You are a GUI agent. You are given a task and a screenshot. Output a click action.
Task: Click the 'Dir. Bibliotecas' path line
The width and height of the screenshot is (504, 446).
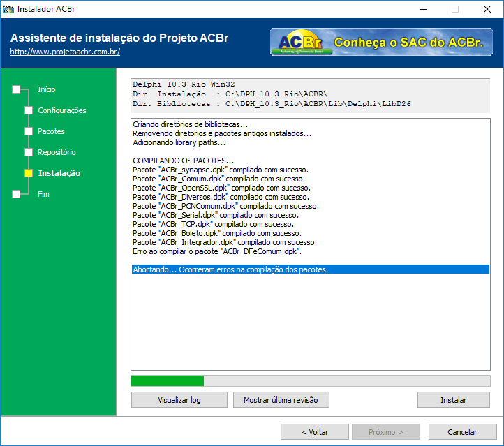pyautogui.click(x=272, y=103)
